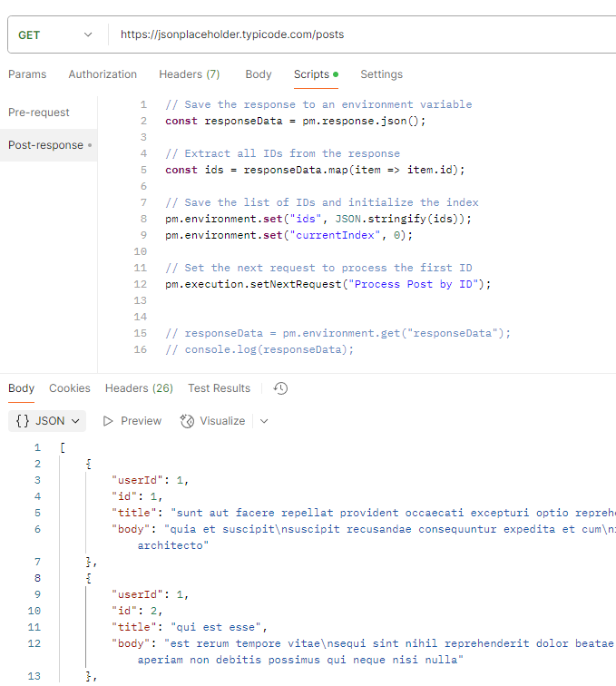Click the setNextRequest 'Process Post by ID' line
616x686 pixels.
point(328,284)
